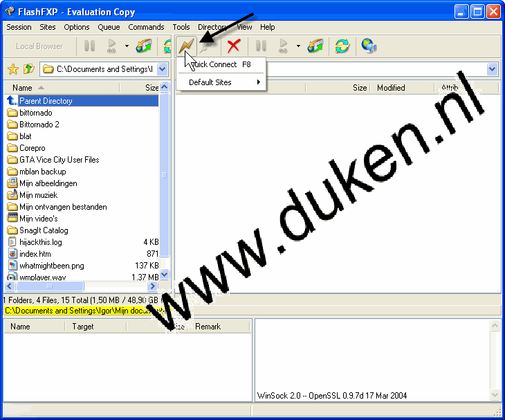Click the globe switch-to-local-browser icon
This screenshot has width=505, height=420.
click(x=369, y=46)
